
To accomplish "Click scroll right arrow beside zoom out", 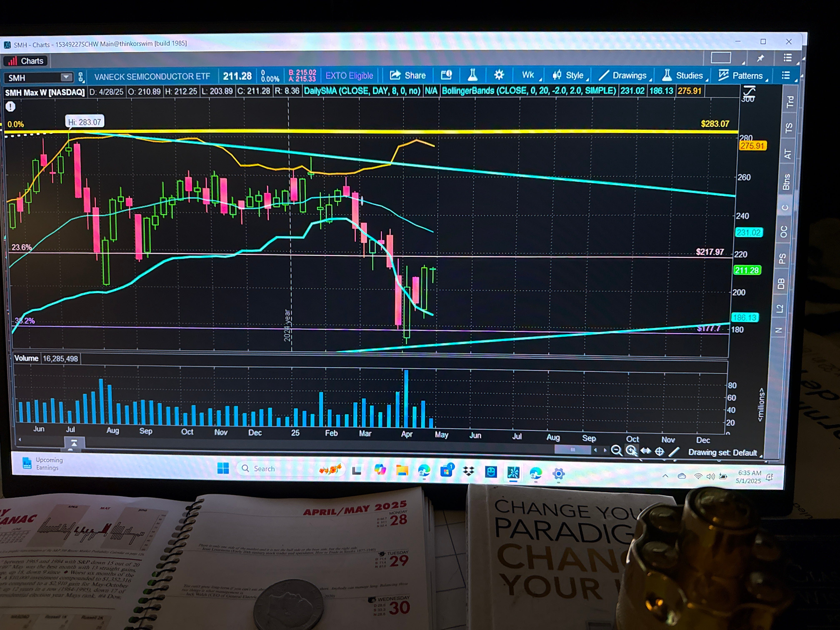I will [x=605, y=450].
